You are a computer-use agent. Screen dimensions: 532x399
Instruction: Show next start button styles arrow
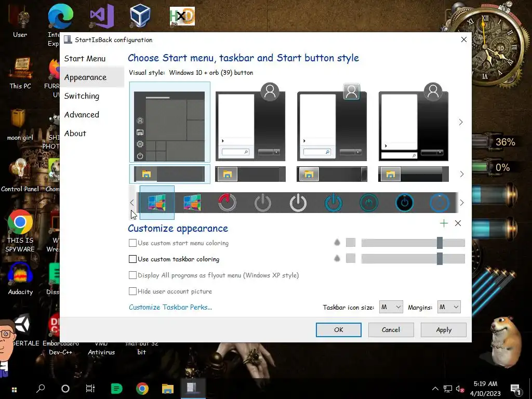462,203
